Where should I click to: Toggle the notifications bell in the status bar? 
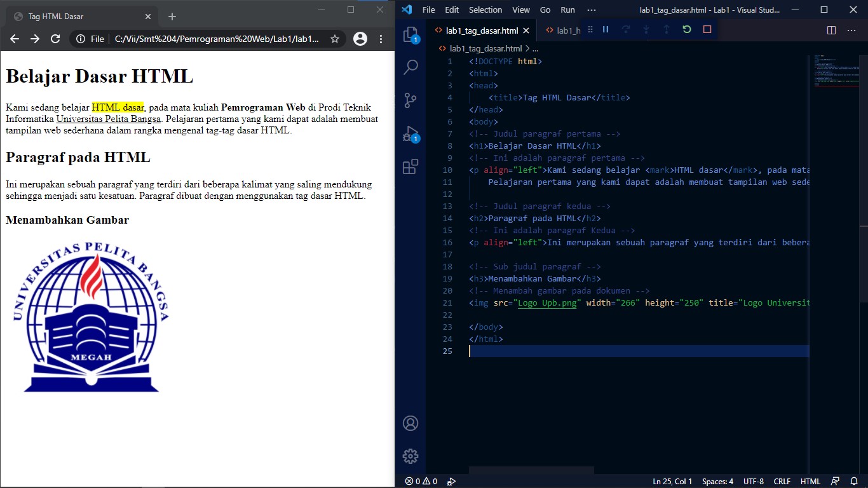click(x=853, y=481)
